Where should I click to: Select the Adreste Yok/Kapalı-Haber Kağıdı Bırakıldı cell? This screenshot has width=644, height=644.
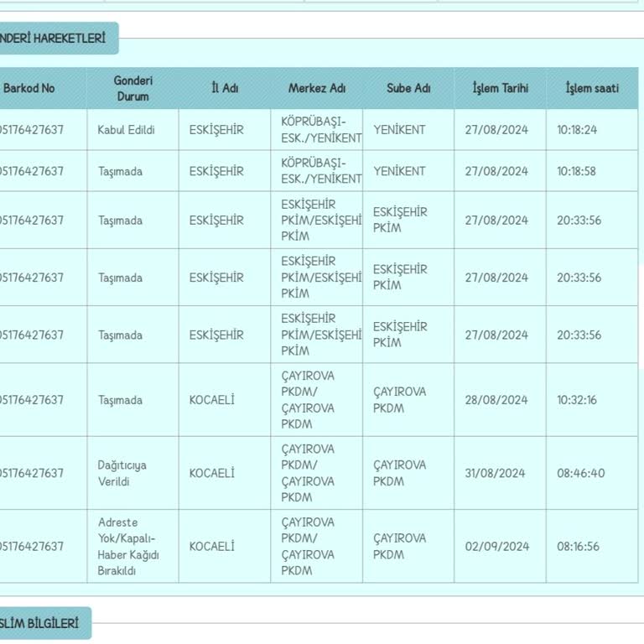click(132, 546)
